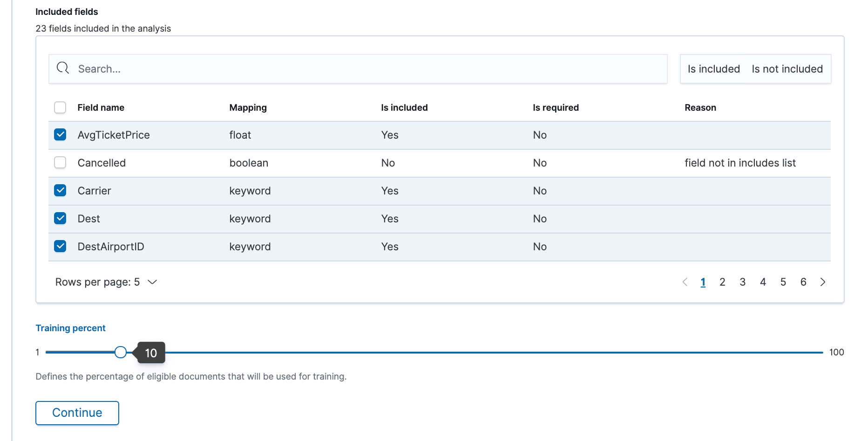The height and width of the screenshot is (441, 868).
Task: Go to page 6 of the fields table
Action: 803,282
